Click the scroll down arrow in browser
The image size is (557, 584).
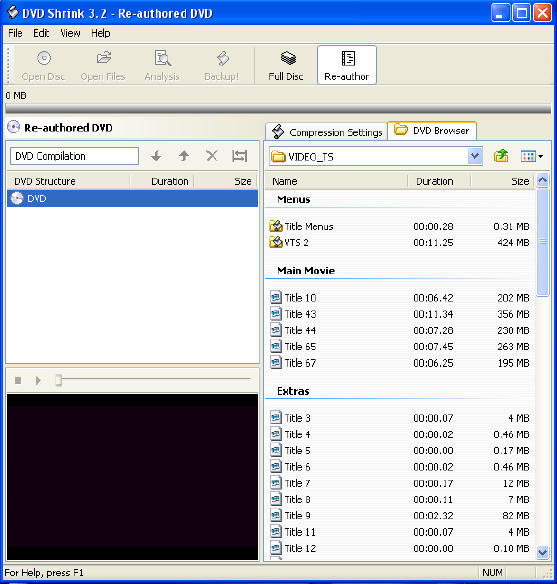(542, 552)
